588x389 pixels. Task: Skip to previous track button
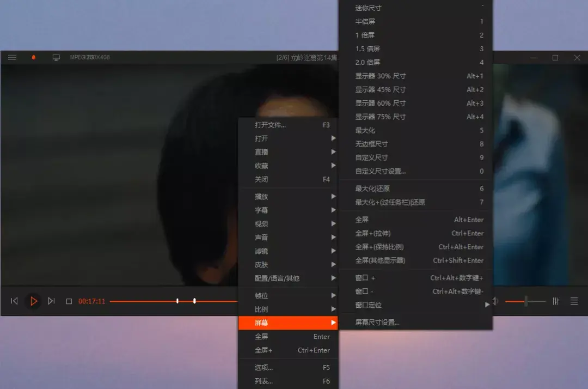14,301
